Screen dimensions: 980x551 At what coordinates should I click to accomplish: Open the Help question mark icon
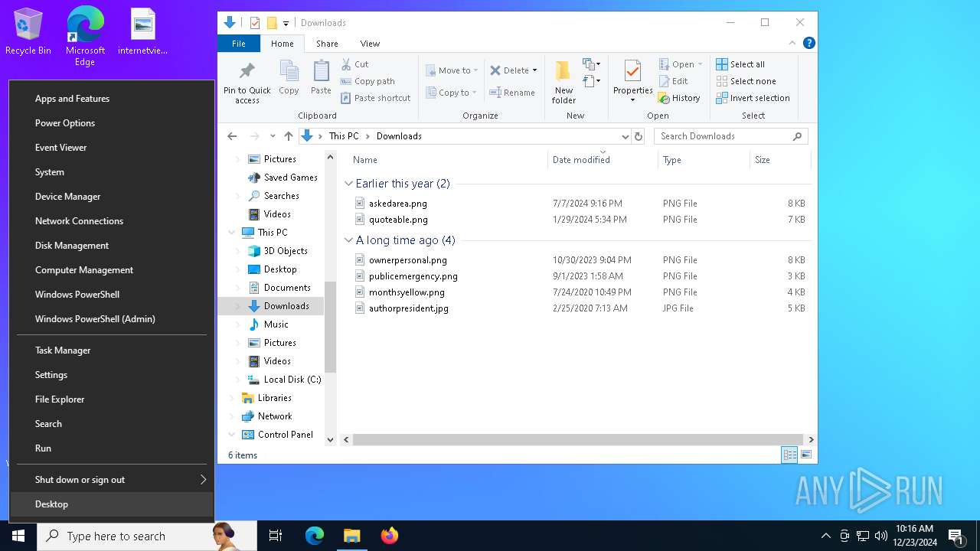coord(808,44)
